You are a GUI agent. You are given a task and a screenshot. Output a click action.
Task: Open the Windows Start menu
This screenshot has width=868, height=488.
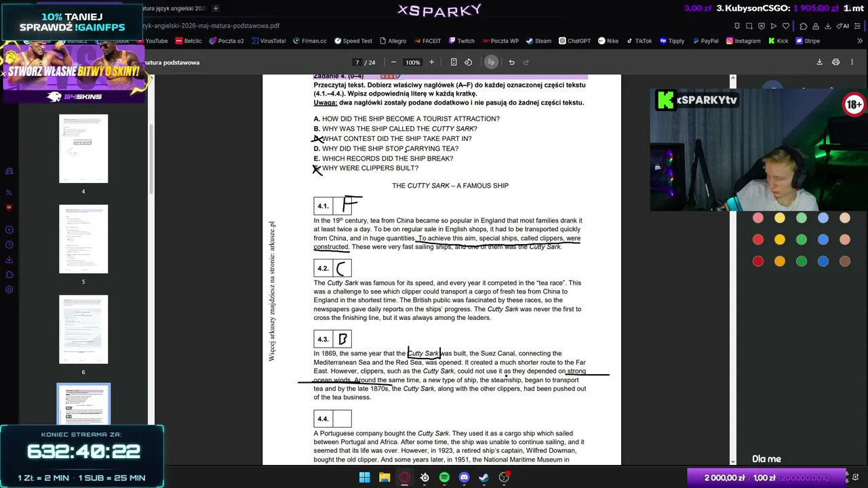pos(364,477)
